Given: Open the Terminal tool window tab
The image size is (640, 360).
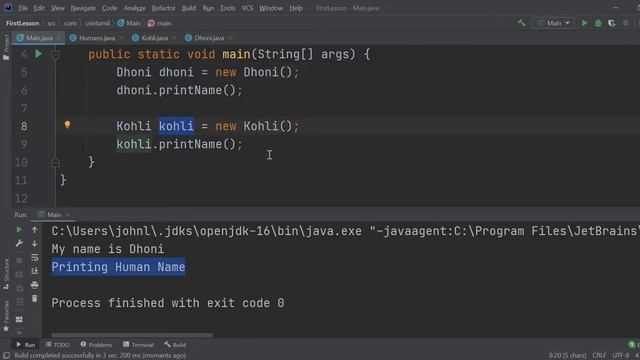Looking at the screenshot, I should [138, 345].
